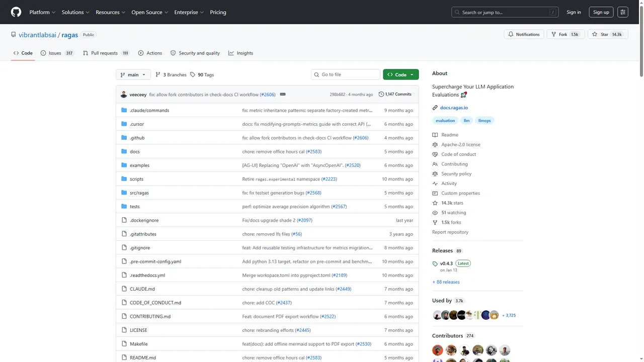Open Code of conduct sidebar link
The width and height of the screenshot is (644, 362).
click(459, 154)
